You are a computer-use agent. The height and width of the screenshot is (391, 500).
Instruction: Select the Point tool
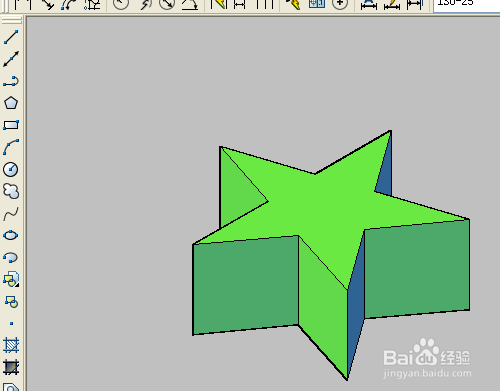11,323
